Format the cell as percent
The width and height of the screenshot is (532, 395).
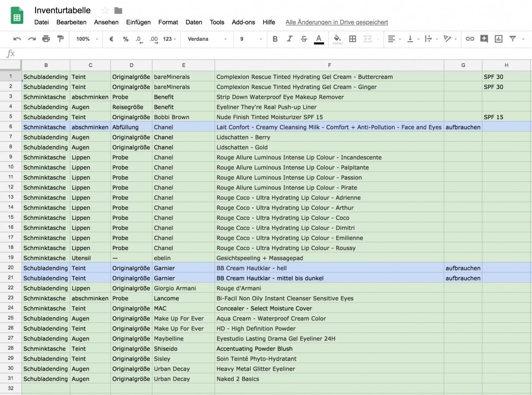tap(126, 39)
